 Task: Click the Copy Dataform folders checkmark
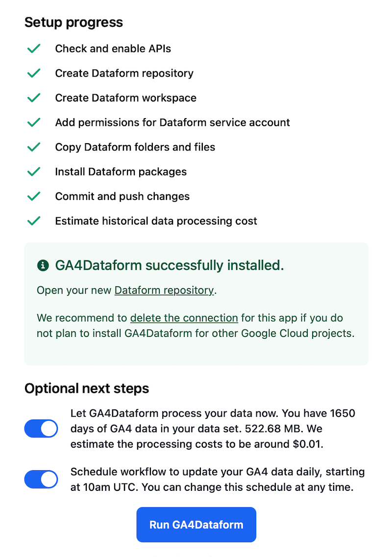(34, 147)
